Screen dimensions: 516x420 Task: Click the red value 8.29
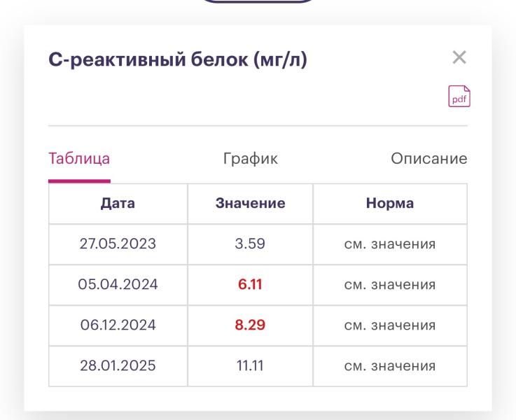(x=250, y=325)
